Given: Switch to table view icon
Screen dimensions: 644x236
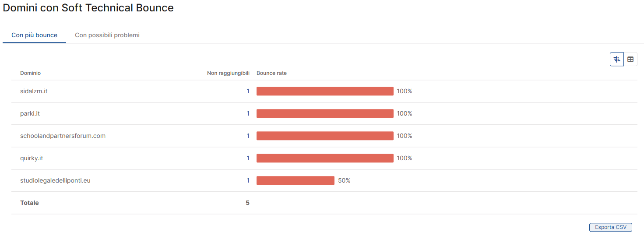Looking at the screenshot, I should click(630, 59).
